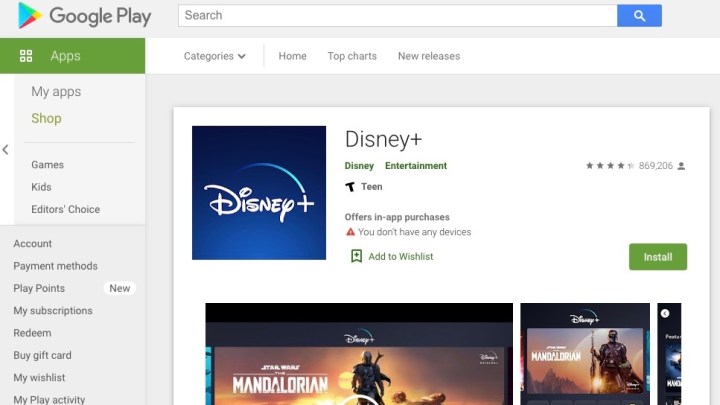Click the Apps grid icon in sidebar
Image resolution: width=720 pixels, height=405 pixels.
26,56
